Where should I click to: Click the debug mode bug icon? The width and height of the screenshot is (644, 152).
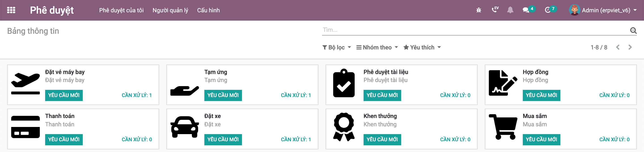click(x=478, y=10)
